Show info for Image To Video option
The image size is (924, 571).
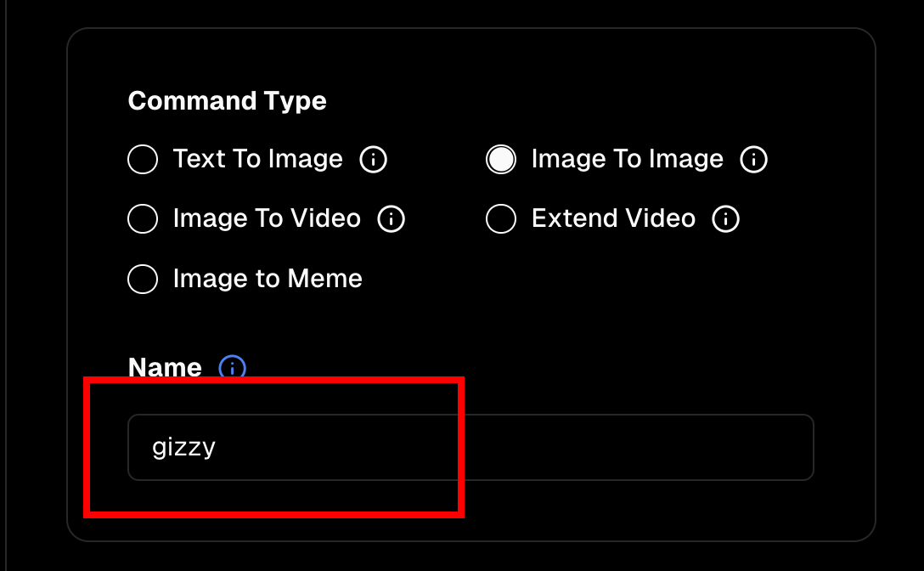[x=392, y=219]
